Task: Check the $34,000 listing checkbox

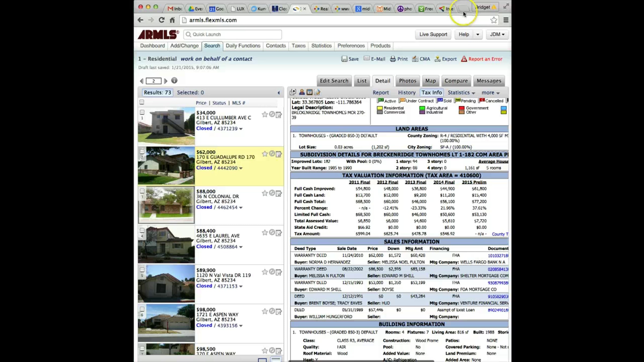Action: (142, 112)
